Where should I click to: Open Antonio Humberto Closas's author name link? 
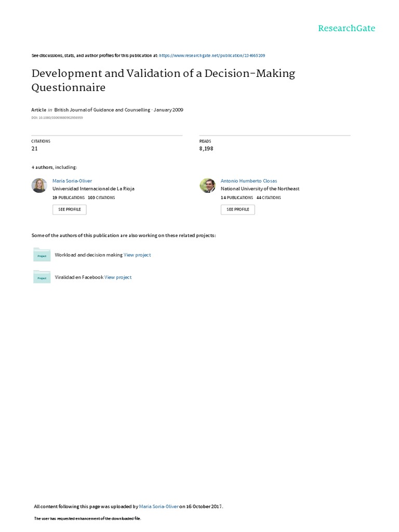[249, 181]
